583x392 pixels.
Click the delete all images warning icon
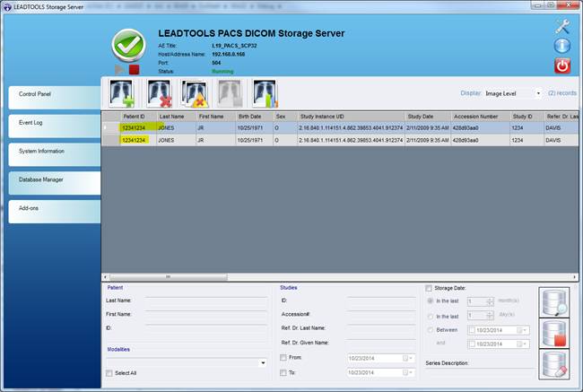click(194, 93)
